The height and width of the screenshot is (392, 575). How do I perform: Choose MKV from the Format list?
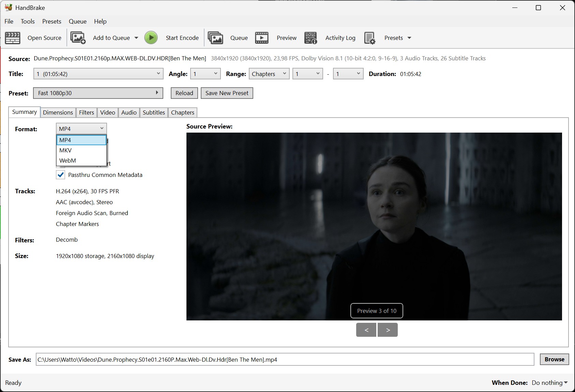tap(81, 150)
